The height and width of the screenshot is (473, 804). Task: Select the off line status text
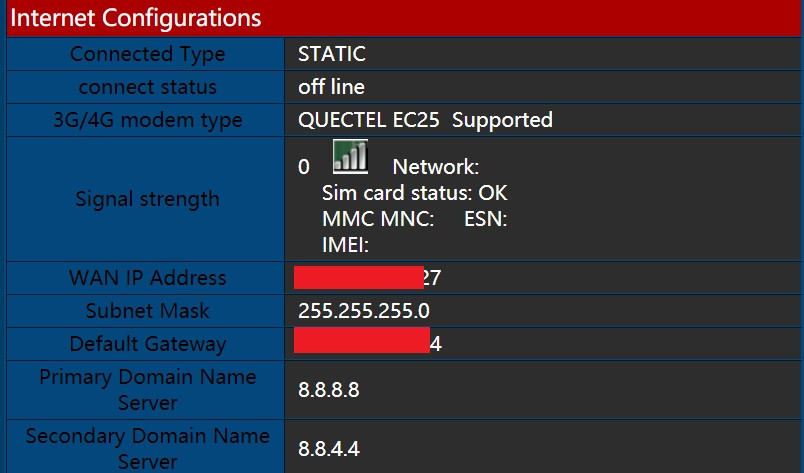(x=331, y=87)
